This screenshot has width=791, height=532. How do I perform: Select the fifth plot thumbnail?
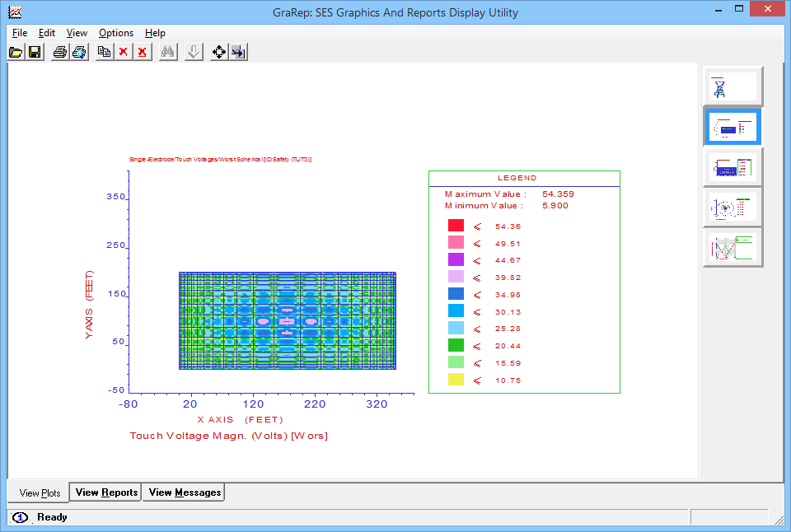point(732,247)
